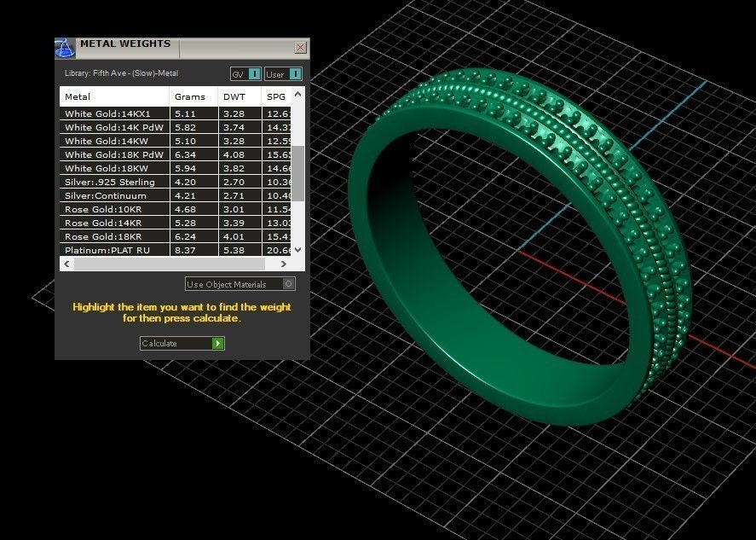Select the Platinum:PLAT RU row
The width and height of the screenshot is (756, 540).
pos(176,250)
